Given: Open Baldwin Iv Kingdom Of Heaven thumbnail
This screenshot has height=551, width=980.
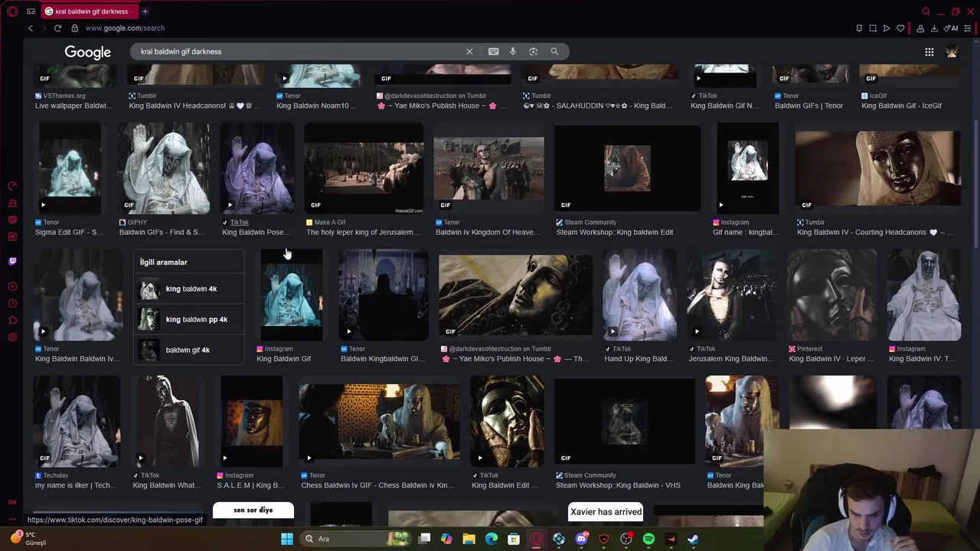Looking at the screenshot, I should click(488, 168).
